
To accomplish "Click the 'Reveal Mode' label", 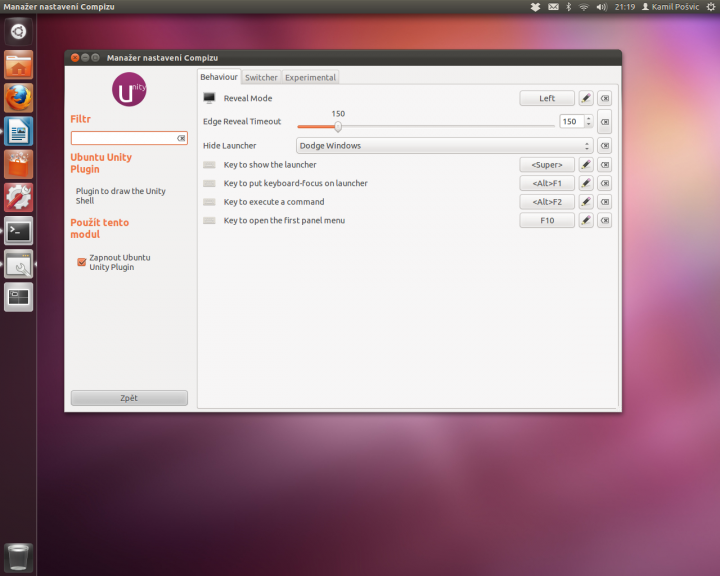I will tap(248, 98).
